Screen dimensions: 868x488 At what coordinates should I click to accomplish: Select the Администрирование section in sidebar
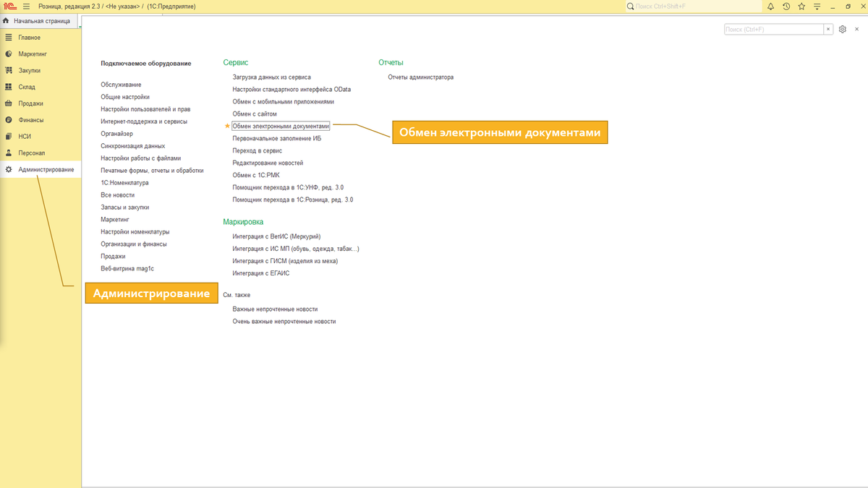(41, 170)
